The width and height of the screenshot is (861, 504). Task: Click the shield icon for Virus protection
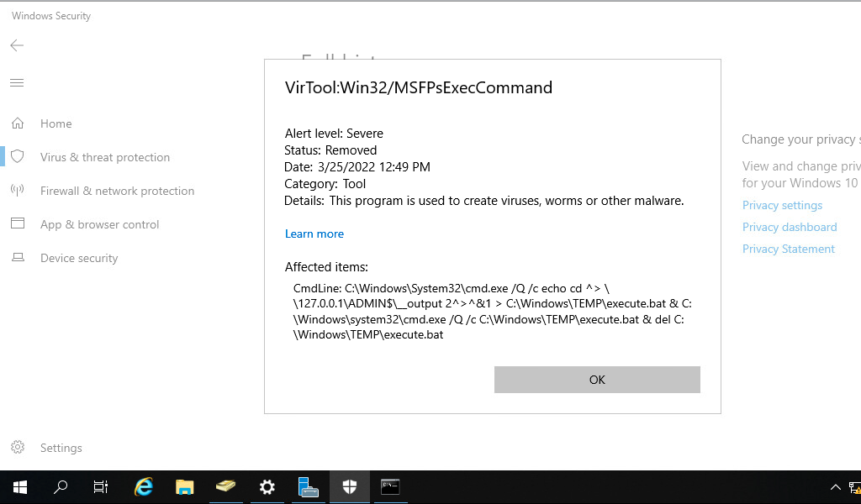[x=18, y=157]
